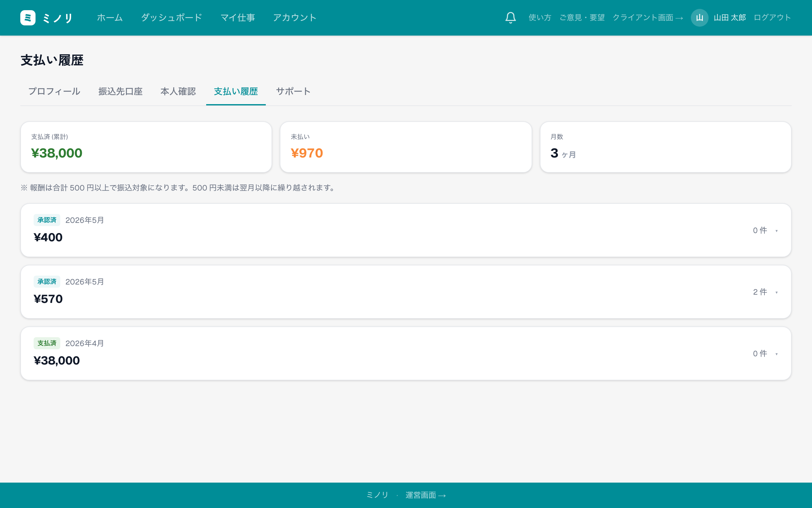Viewport: 812px width, 508px height.
Task: Click the 月数 3ヶ月 summary card
Action: pyautogui.click(x=666, y=147)
